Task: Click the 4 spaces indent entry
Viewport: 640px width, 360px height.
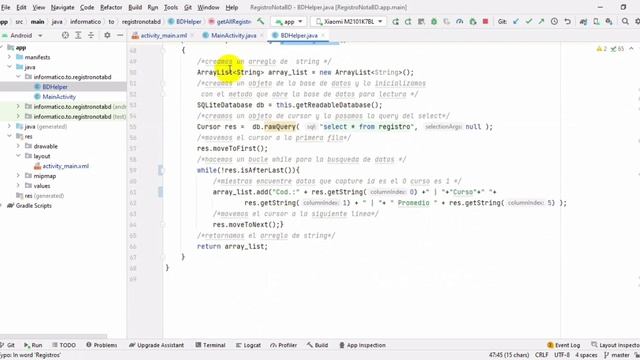Action: point(586,355)
